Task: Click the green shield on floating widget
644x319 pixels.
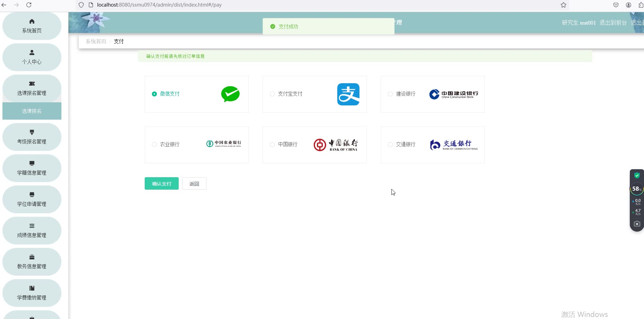Action: click(637, 175)
